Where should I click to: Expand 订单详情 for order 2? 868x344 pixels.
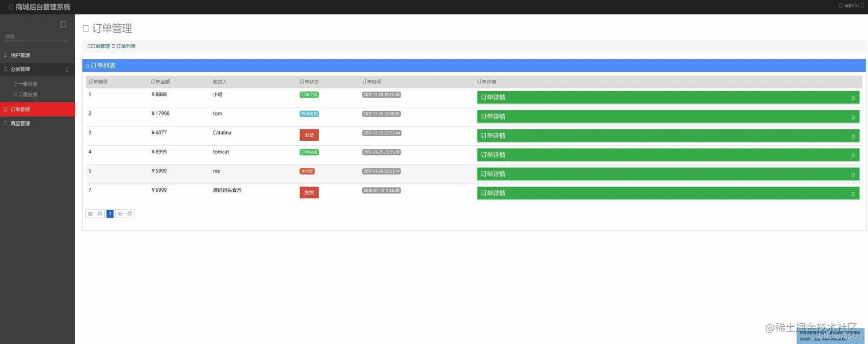point(668,117)
